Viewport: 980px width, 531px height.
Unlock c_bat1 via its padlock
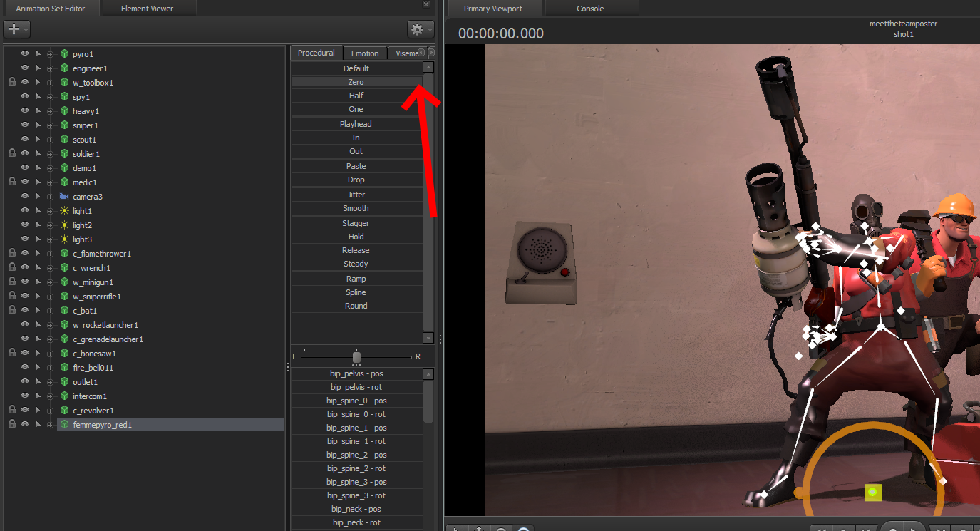12,311
